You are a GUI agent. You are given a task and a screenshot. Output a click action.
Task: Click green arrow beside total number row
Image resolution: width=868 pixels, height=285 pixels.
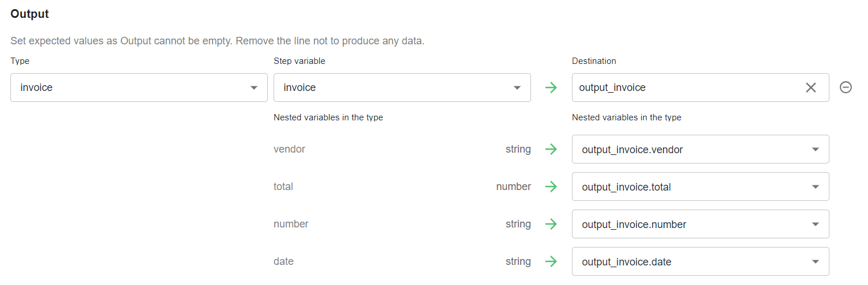coord(551,187)
